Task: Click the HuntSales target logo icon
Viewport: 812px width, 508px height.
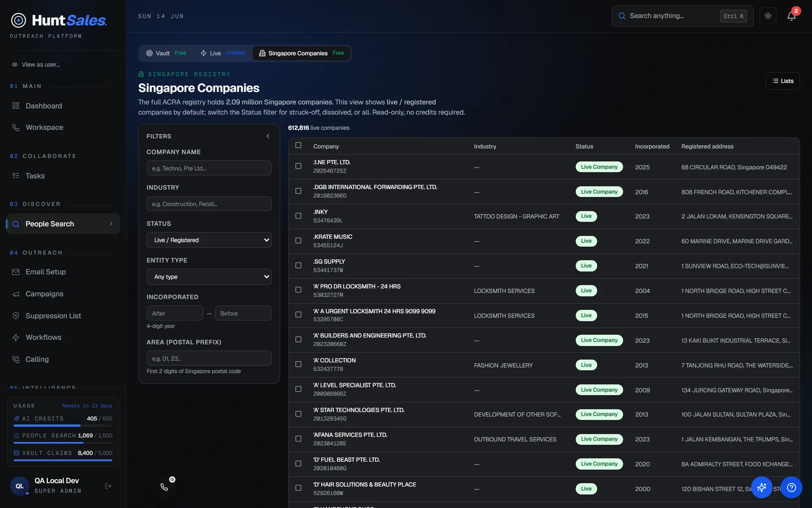Action: (x=18, y=20)
